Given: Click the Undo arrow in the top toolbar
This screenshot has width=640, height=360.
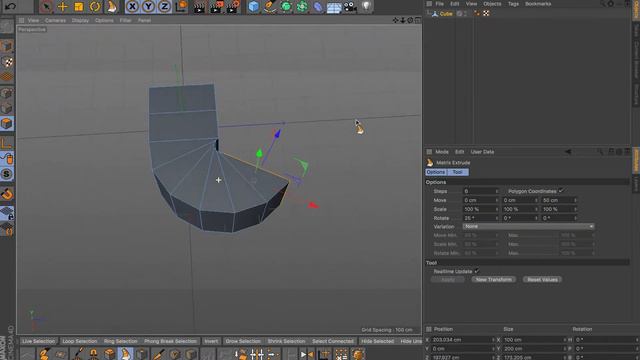Looking at the screenshot, I should click(10, 6).
